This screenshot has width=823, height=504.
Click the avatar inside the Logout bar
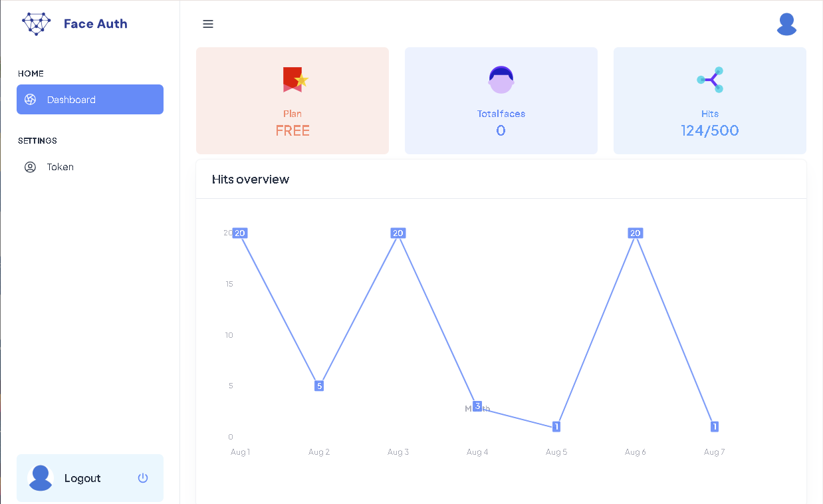pos(40,478)
